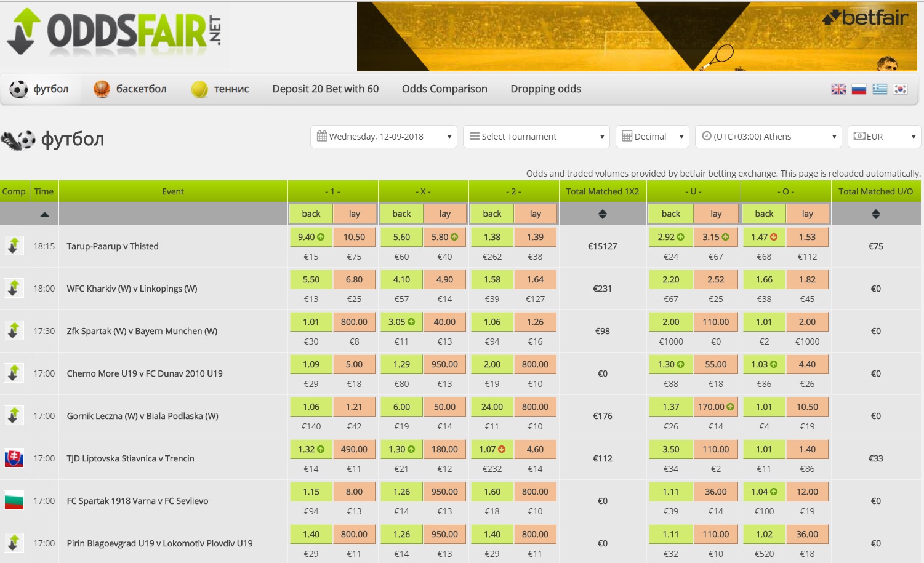This screenshot has width=924, height=563.
Task: Open the EUR currency dropdown
Action: pyautogui.click(x=884, y=137)
